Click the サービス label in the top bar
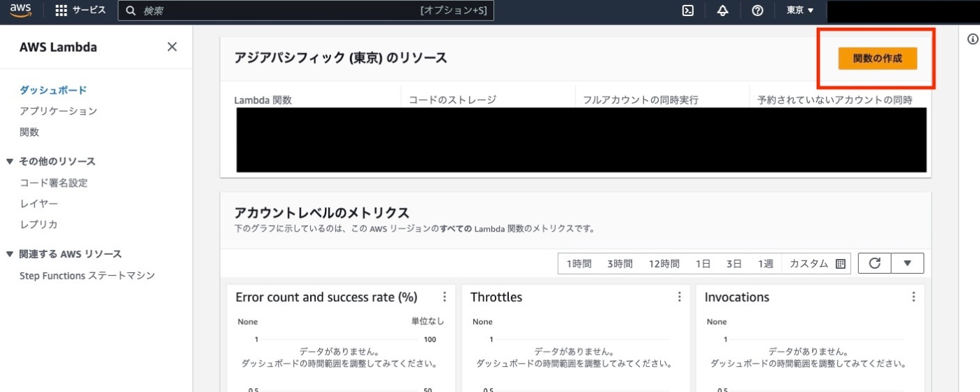Viewport: 980px width, 392px height. click(x=90, y=10)
